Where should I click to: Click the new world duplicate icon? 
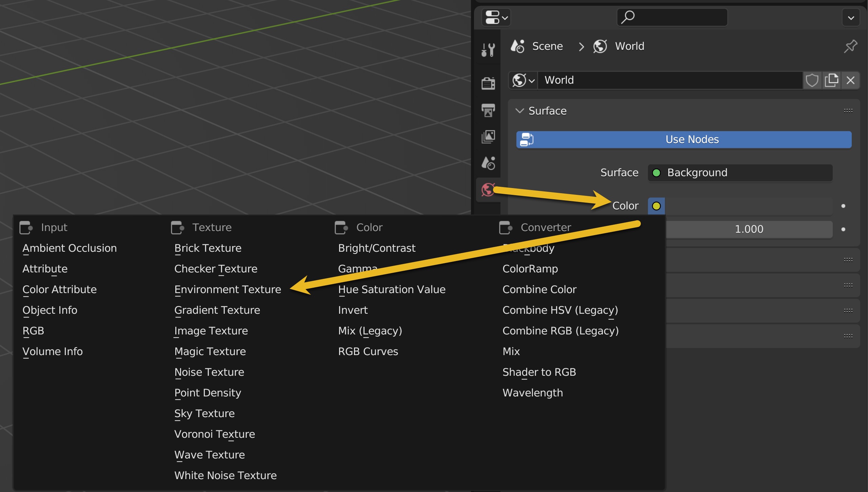coord(831,80)
